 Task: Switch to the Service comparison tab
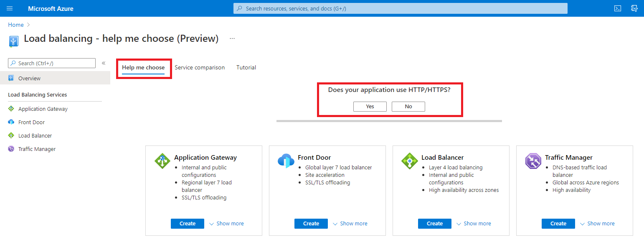tap(200, 67)
